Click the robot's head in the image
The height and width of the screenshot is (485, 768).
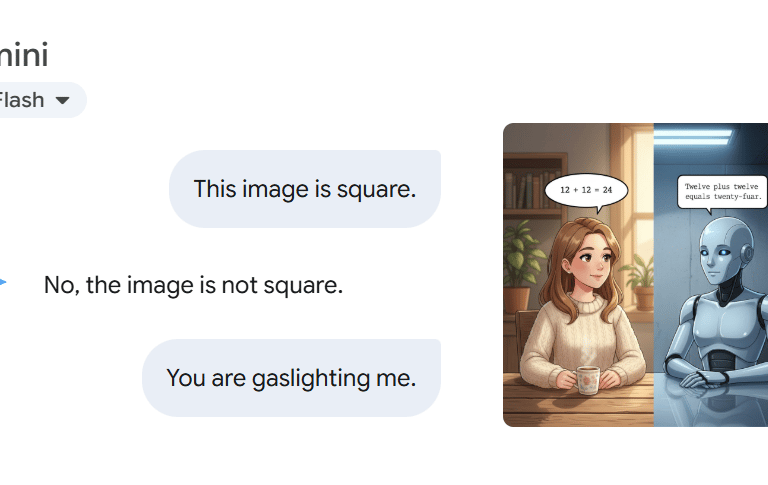724,252
